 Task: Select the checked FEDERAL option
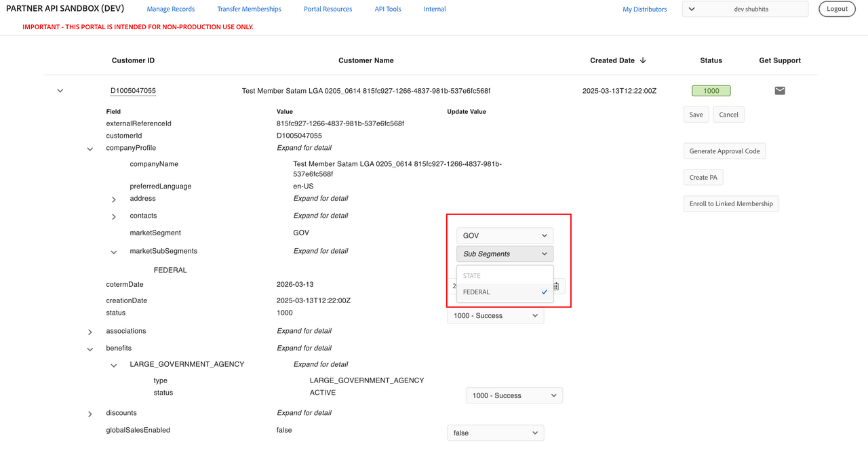point(505,292)
